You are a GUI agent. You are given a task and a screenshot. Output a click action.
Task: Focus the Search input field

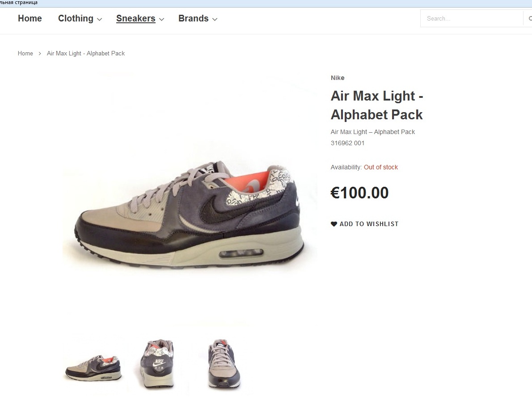[472, 18]
